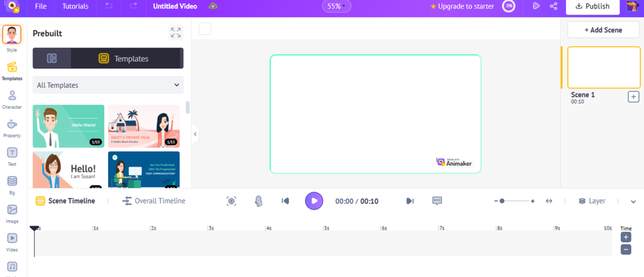Viewport: 644px width, 277px height.
Task: Choose the Hello there! template
Action: (x=68, y=126)
